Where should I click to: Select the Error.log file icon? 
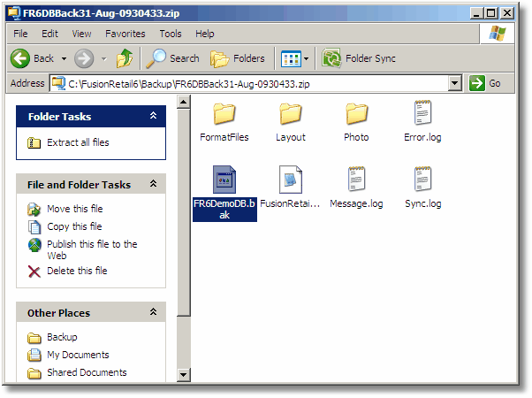pos(422,113)
